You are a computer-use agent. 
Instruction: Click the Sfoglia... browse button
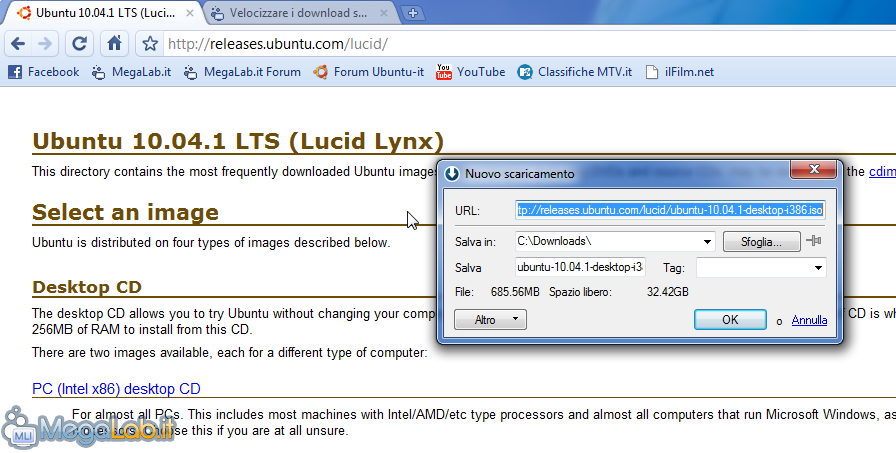(x=761, y=242)
